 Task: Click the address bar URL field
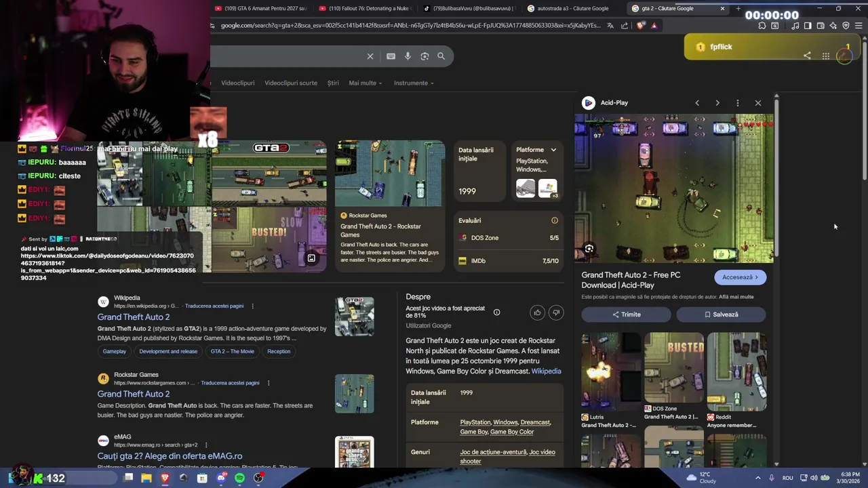(410, 26)
